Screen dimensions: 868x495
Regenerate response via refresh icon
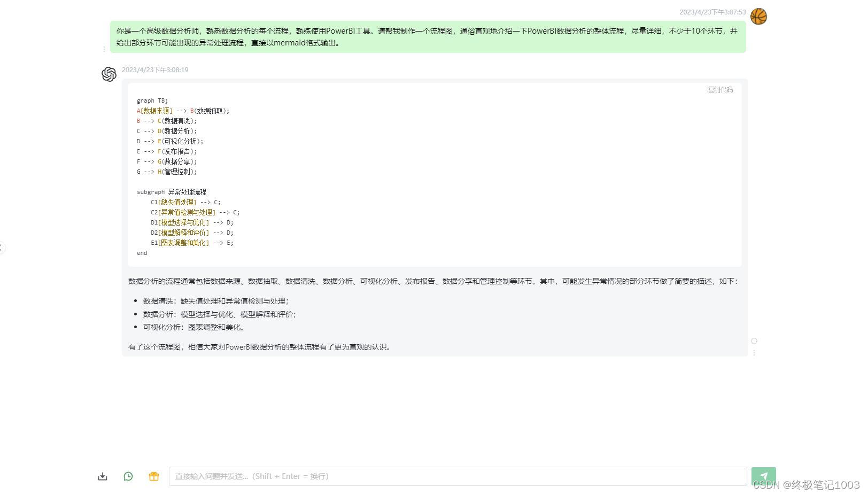(x=754, y=341)
